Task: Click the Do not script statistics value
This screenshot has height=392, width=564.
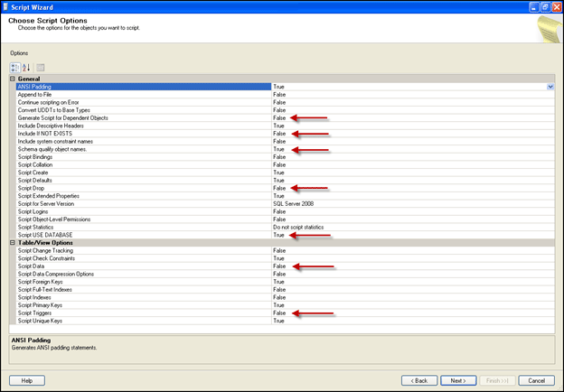Action: tap(298, 227)
